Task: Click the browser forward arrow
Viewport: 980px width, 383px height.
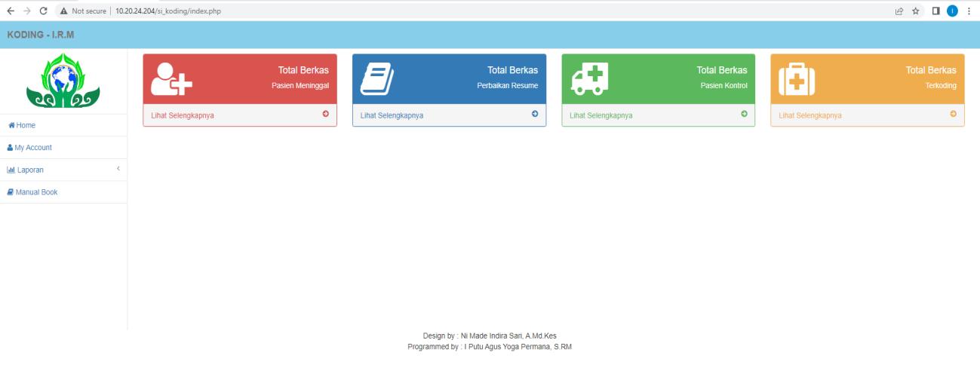Action: (x=26, y=11)
